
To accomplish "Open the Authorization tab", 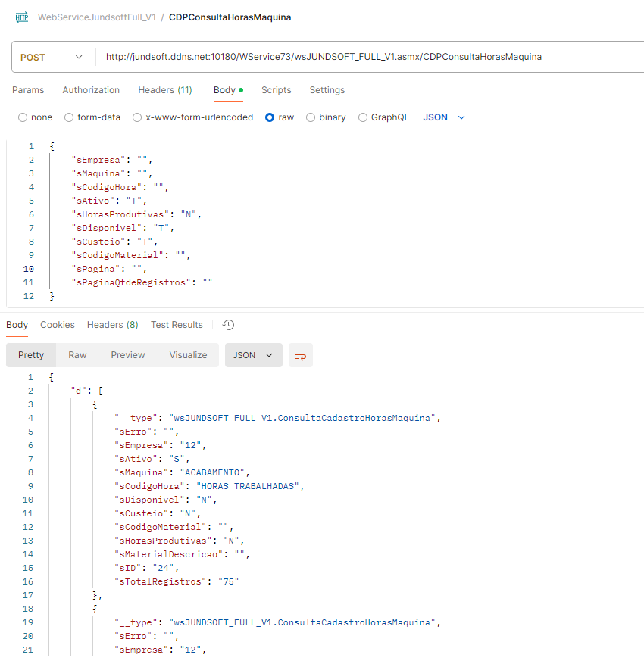I will [x=91, y=90].
